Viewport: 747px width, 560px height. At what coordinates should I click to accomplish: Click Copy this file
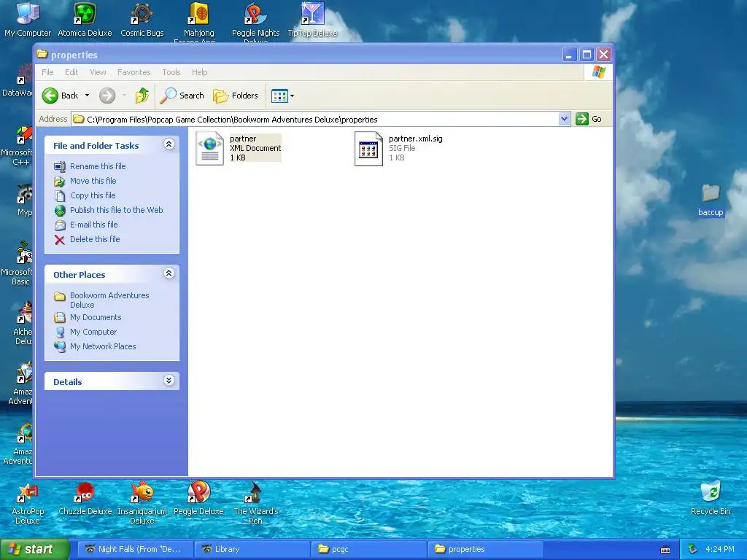click(x=93, y=195)
